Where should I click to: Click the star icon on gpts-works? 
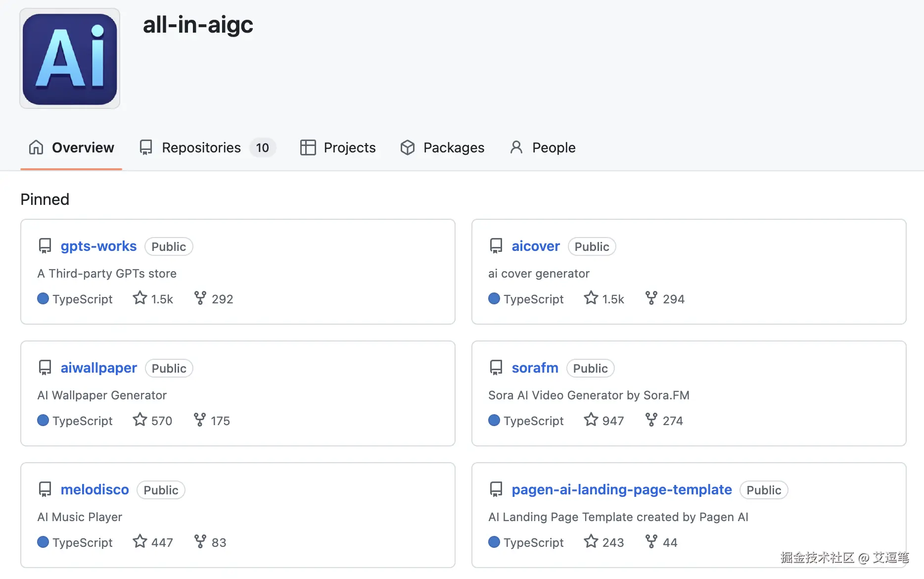tap(140, 298)
